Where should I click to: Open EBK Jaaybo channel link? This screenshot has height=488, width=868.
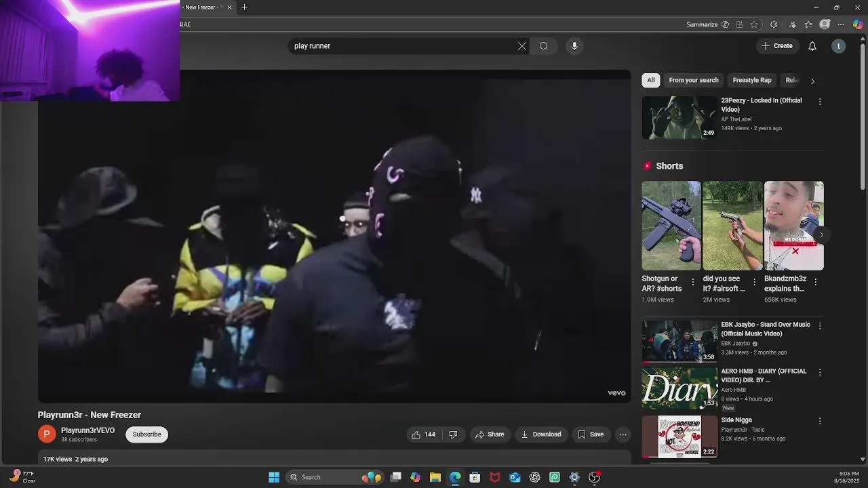736,344
